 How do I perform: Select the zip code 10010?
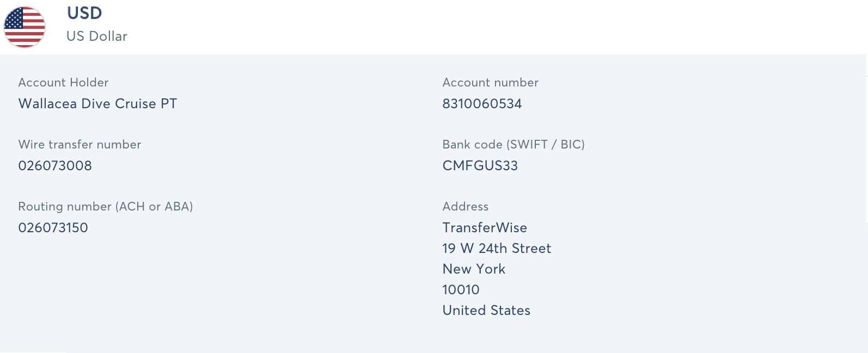coord(461,290)
